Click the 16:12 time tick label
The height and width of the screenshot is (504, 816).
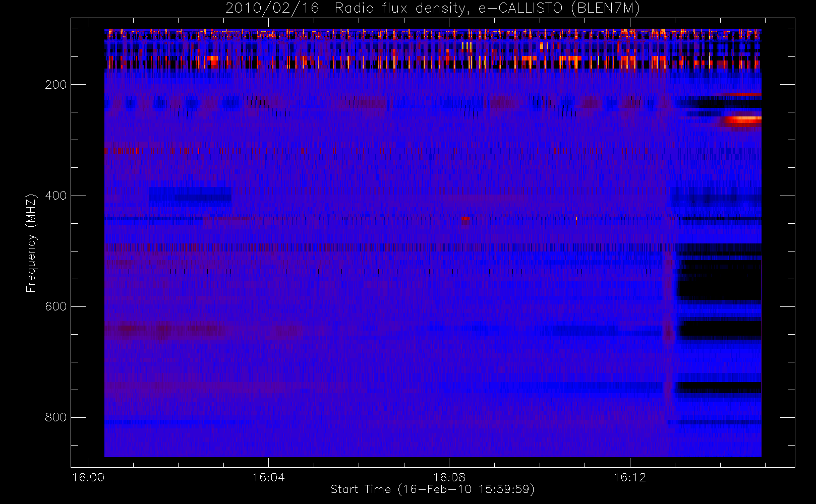click(630, 477)
